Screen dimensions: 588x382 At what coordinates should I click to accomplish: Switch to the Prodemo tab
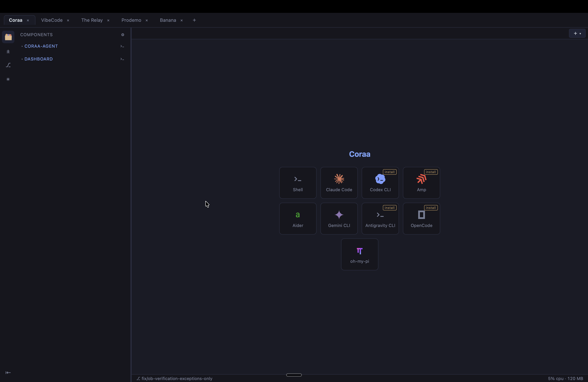point(131,20)
